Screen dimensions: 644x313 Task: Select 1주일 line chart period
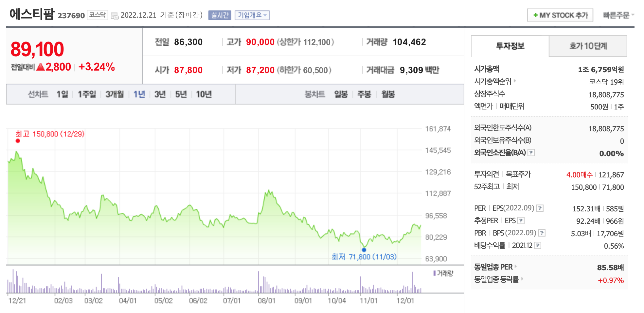coord(87,94)
